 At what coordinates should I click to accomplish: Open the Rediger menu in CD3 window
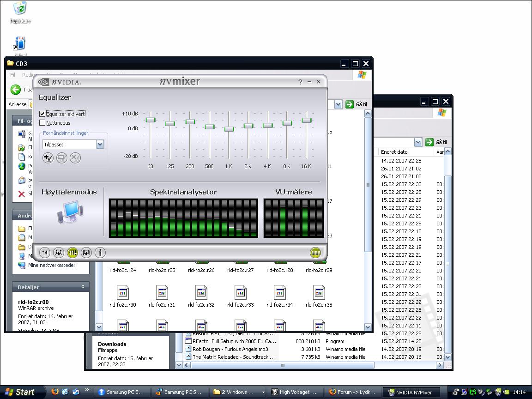click(x=29, y=75)
